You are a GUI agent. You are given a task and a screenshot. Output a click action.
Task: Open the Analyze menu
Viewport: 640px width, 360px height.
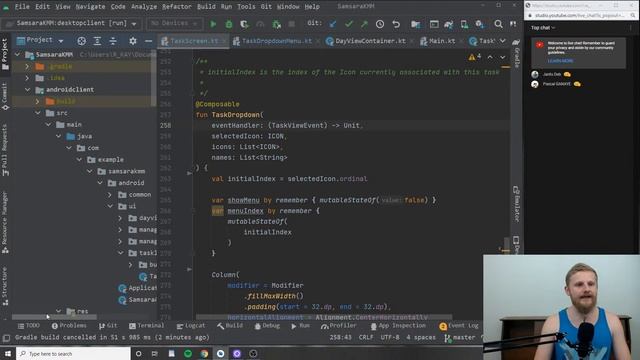(144, 7)
